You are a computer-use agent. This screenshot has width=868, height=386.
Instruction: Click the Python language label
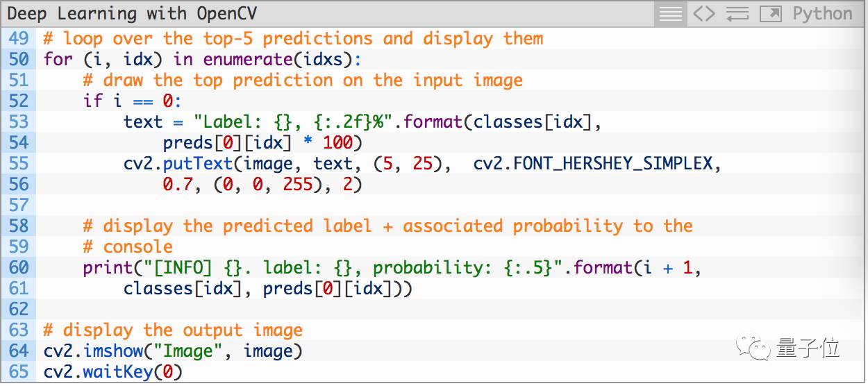click(x=822, y=14)
